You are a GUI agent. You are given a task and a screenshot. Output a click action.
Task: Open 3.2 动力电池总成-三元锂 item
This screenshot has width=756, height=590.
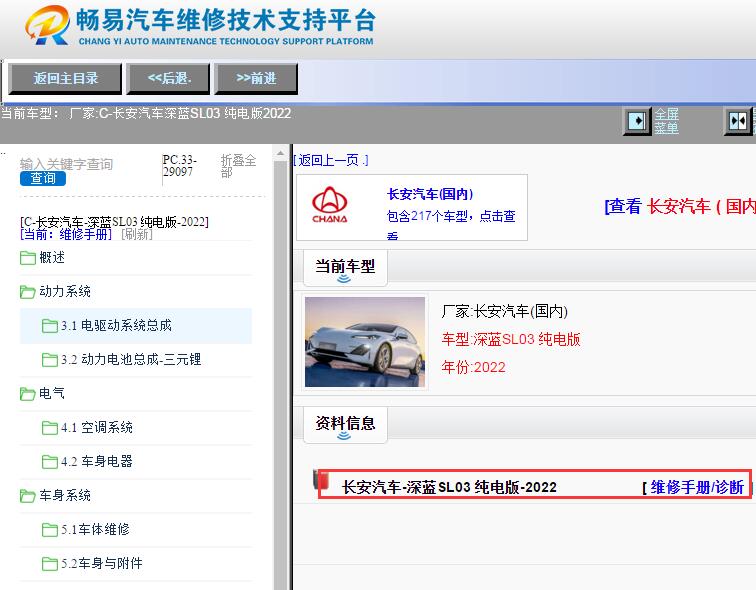click(131, 359)
